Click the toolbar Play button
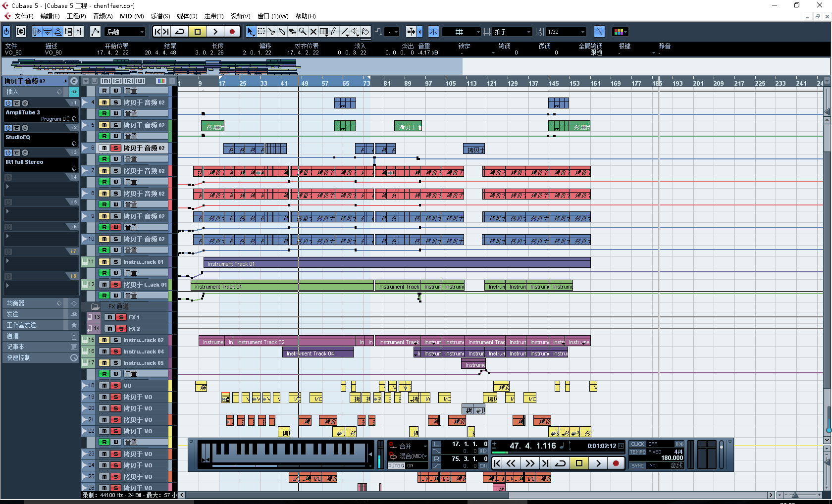Screen dimensions: 832x504 [215, 32]
